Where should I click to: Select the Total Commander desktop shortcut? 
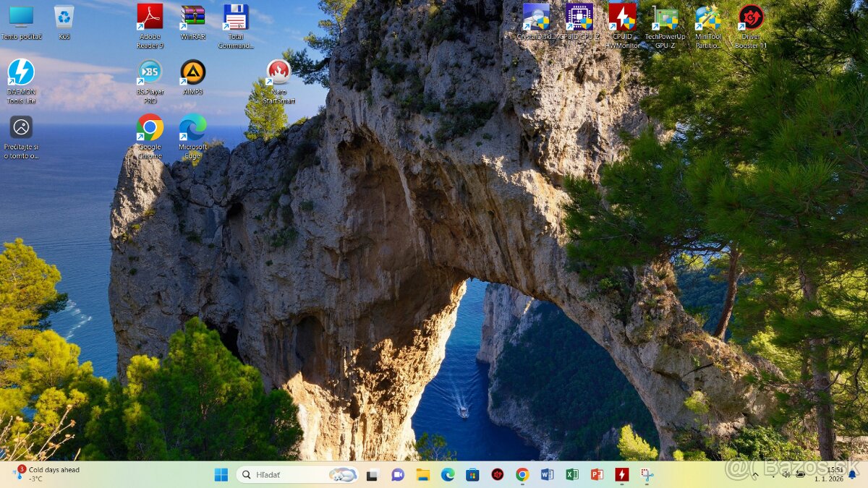click(x=236, y=17)
